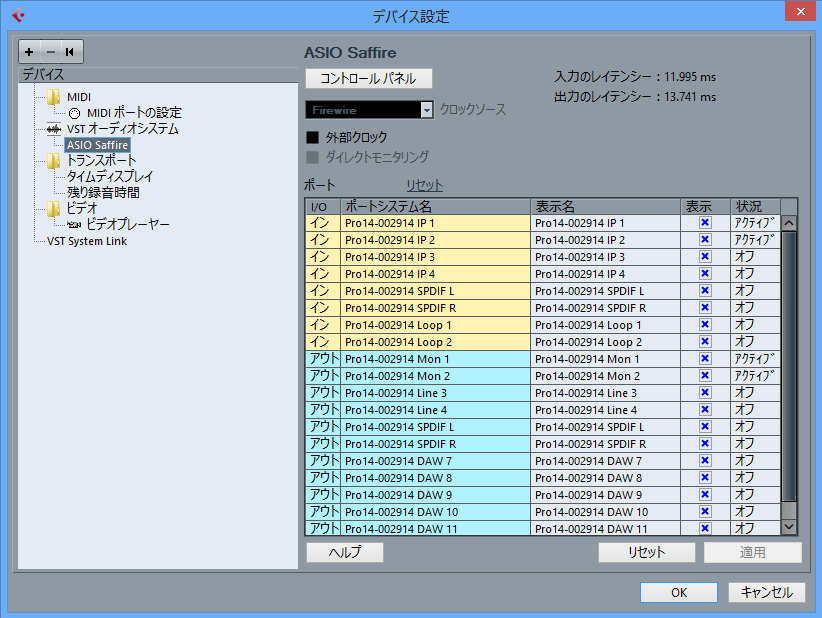This screenshot has width=822, height=618.
Task: Click port system name Pro14-002914 Loop 1
Action: (x=436, y=325)
